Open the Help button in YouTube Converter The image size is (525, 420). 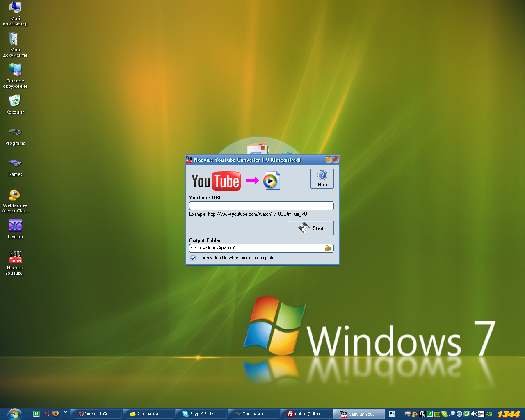(322, 179)
